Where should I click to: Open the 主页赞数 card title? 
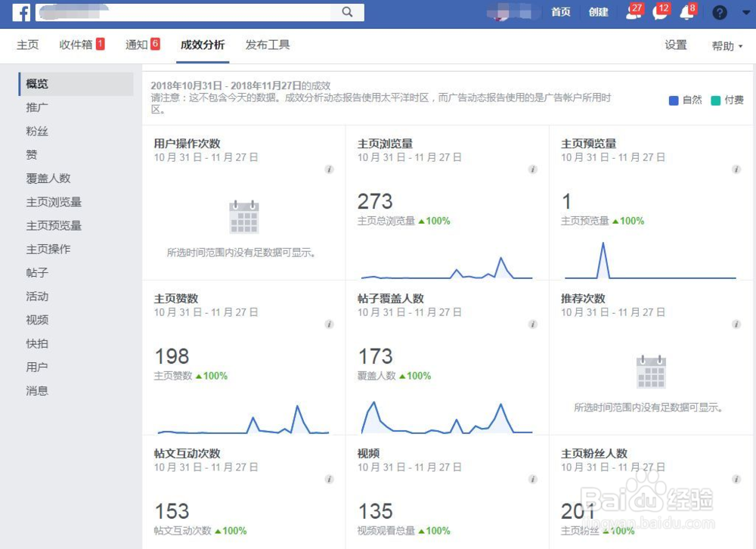click(176, 299)
